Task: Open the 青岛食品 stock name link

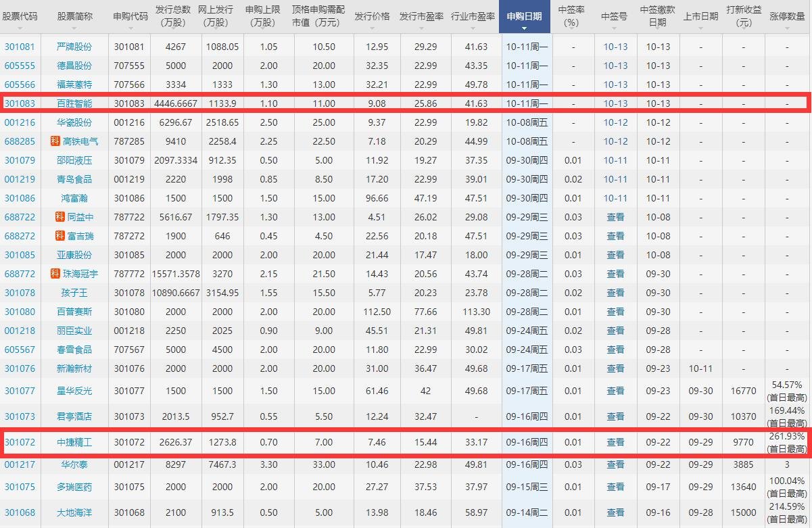Action: pos(74,179)
